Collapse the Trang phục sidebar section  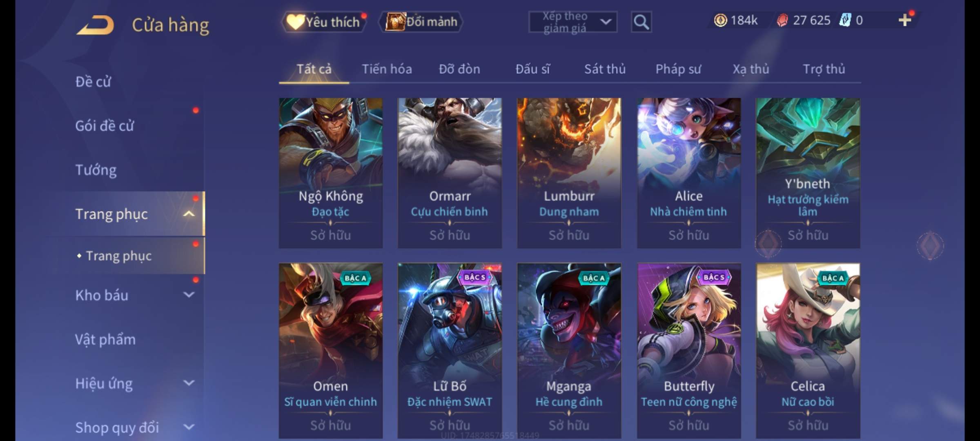coord(189,214)
